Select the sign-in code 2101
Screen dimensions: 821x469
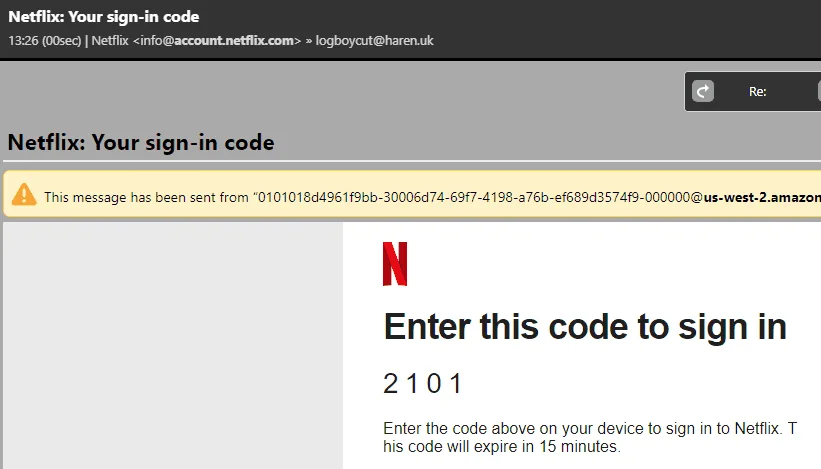tap(423, 383)
